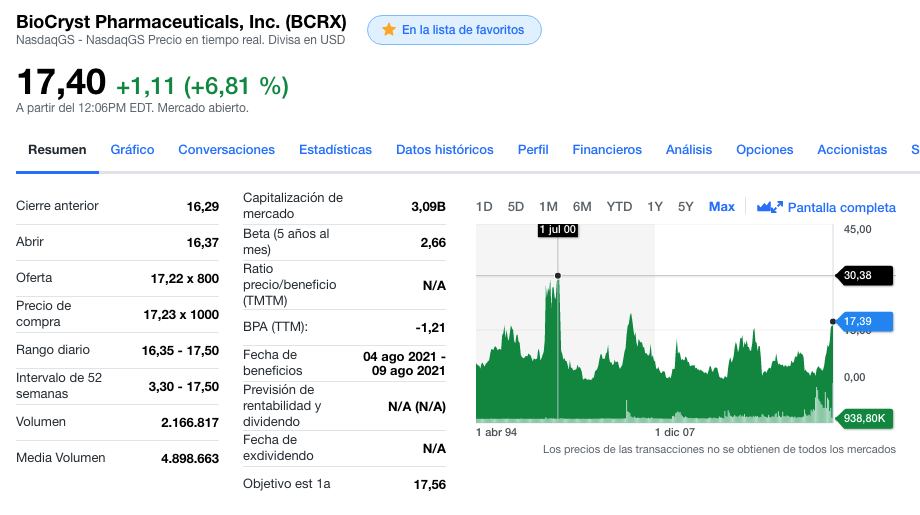Click the Volumen value 2.166.817

[x=190, y=422]
